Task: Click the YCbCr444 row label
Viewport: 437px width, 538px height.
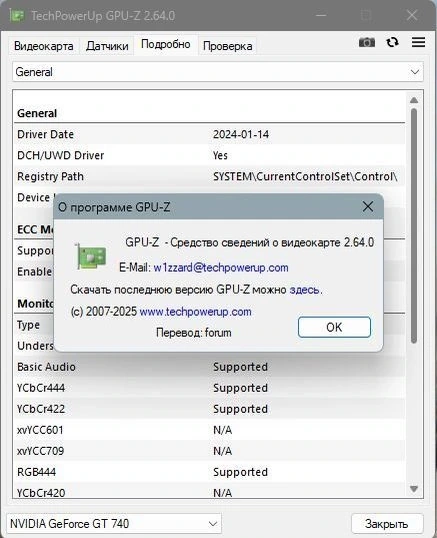Action: (x=41, y=388)
